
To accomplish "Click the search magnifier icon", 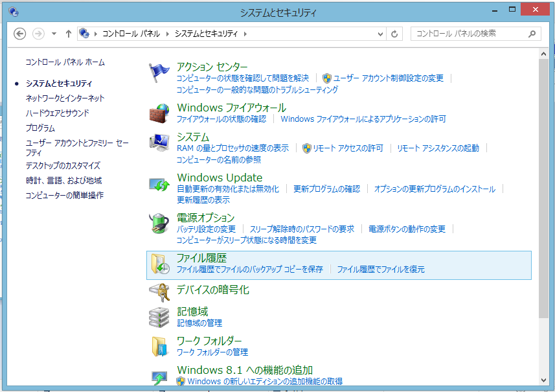I will tap(532, 34).
